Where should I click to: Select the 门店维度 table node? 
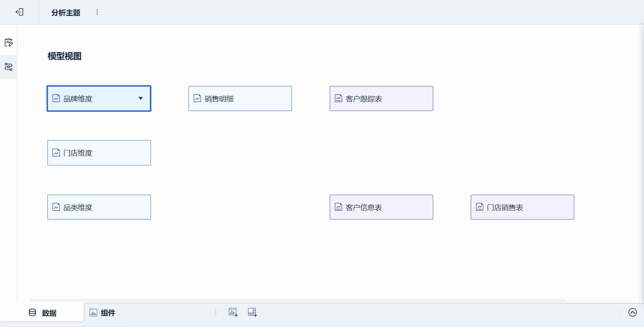click(99, 153)
